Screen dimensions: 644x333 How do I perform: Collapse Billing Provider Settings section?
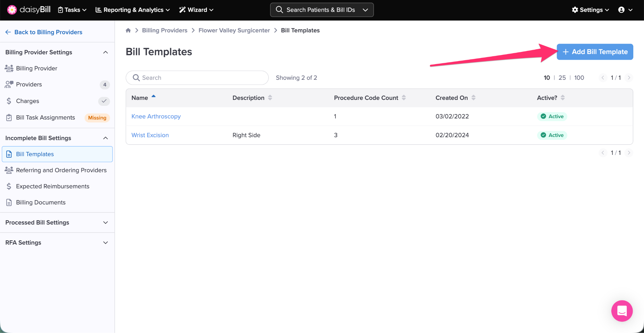[x=105, y=52]
